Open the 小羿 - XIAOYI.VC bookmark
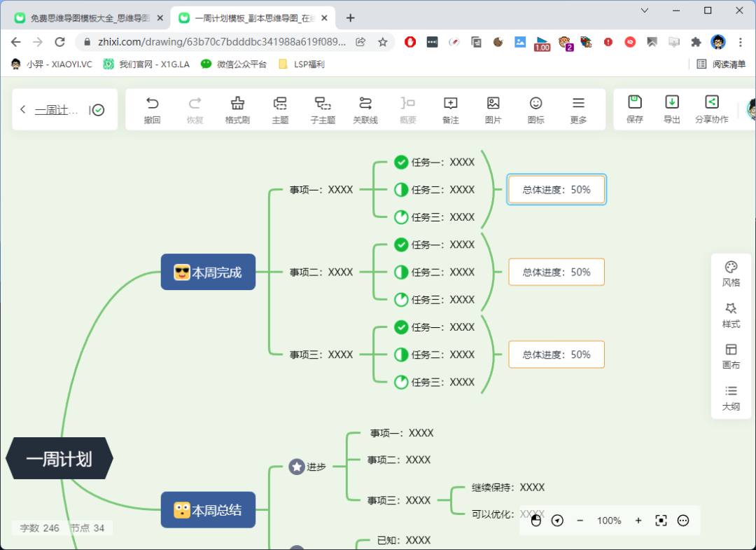 coord(52,64)
